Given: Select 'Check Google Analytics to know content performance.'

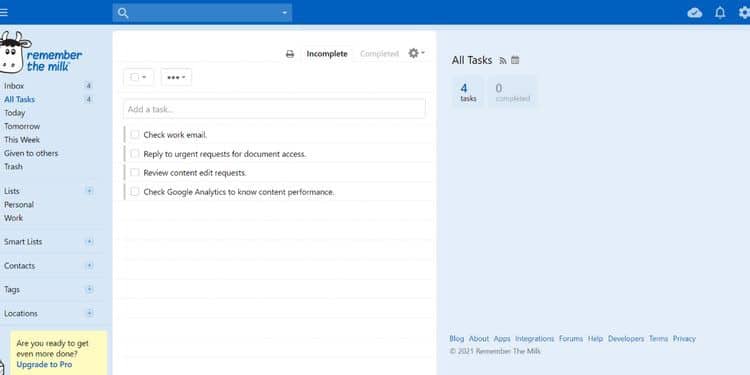Looking at the screenshot, I should (239, 192).
